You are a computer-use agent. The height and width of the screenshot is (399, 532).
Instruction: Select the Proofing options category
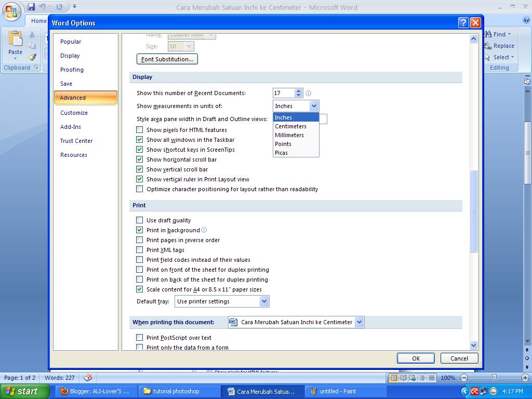pos(86,70)
